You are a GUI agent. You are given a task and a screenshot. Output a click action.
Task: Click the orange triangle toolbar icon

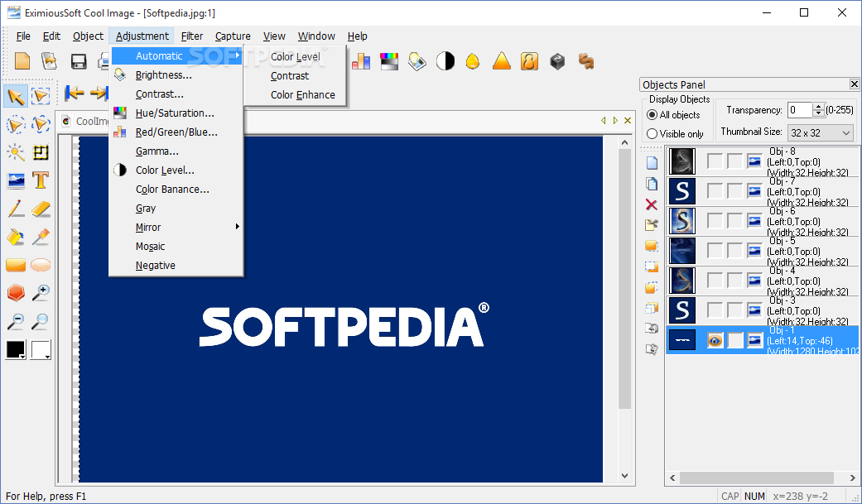[x=501, y=61]
